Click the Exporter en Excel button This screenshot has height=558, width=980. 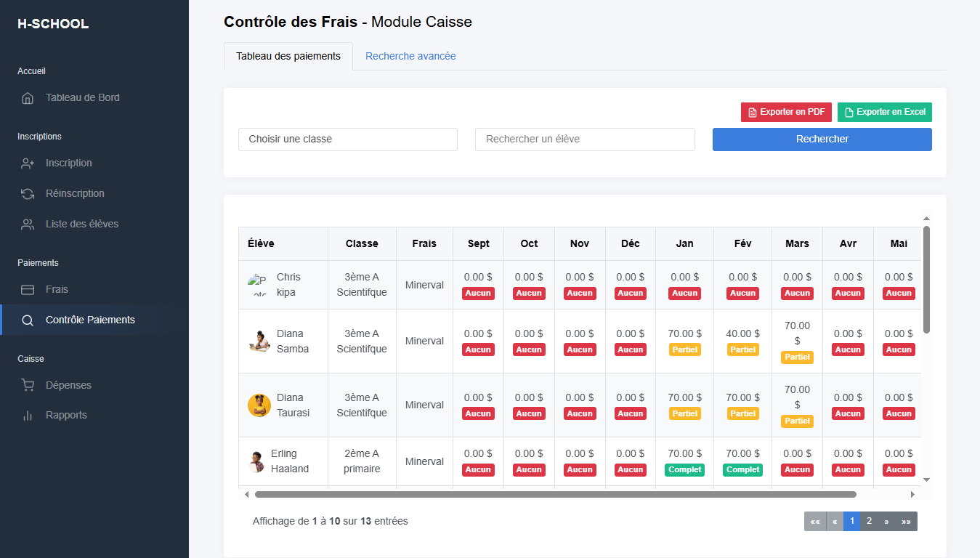(x=885, y=112)
